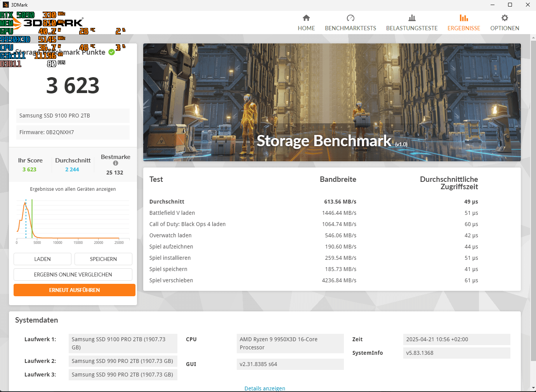
Task: Click 'Firmware: 0B2QNXH7' field
Action: point(73,132)
